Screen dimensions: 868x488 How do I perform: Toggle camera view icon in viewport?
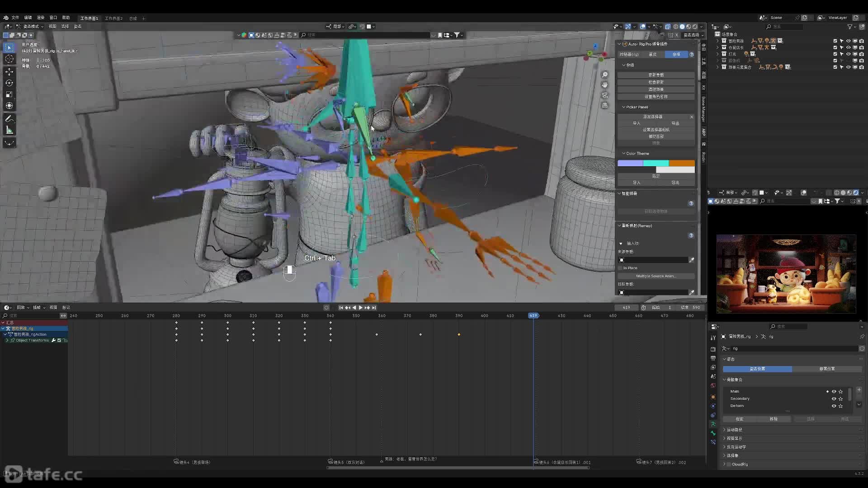[x=605, y=95]
